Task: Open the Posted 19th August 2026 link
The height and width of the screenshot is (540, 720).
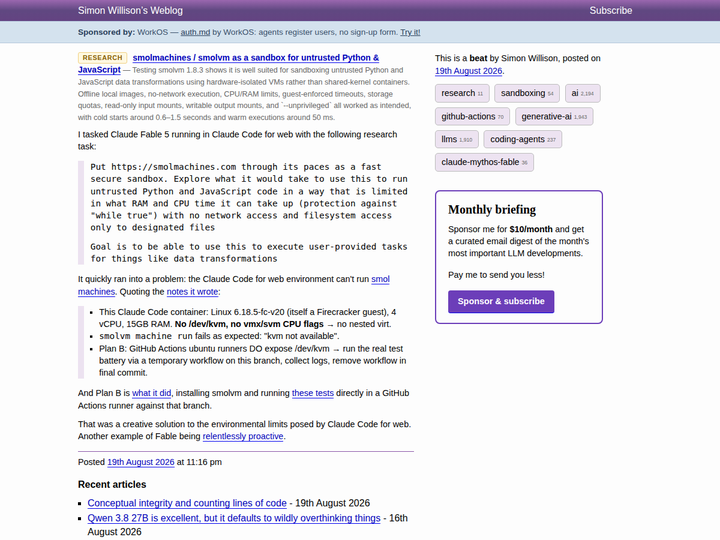Action: 141,462
